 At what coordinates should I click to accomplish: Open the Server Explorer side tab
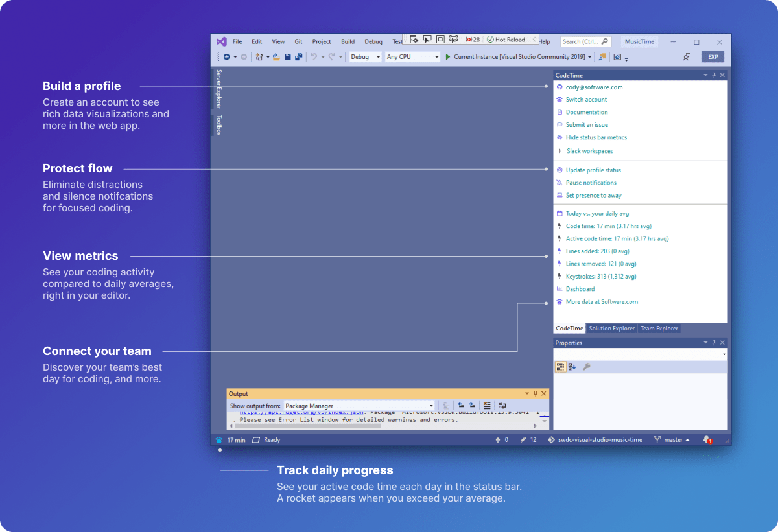(219, 89)
